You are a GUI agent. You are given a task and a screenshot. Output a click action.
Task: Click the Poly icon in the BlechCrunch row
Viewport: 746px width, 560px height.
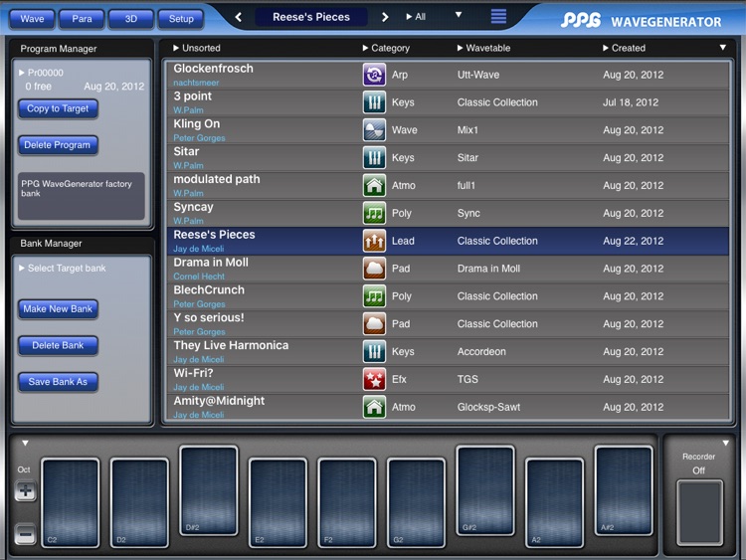pos(374,296)
